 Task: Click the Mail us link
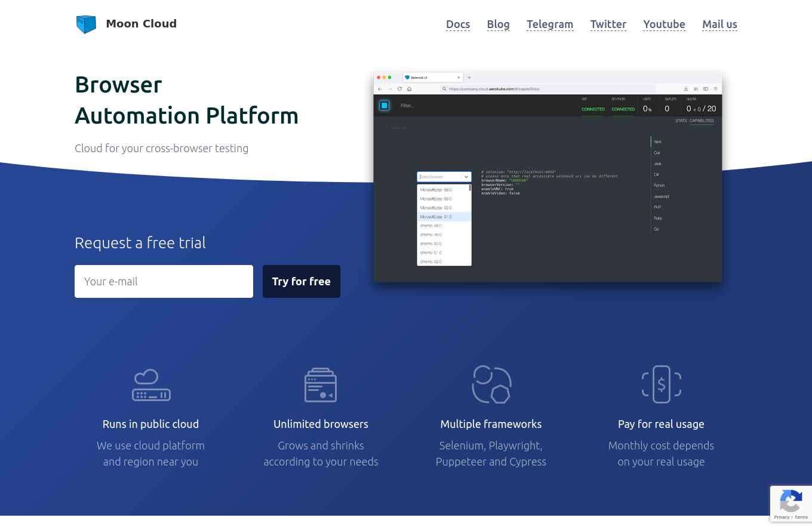click(719, 24)
